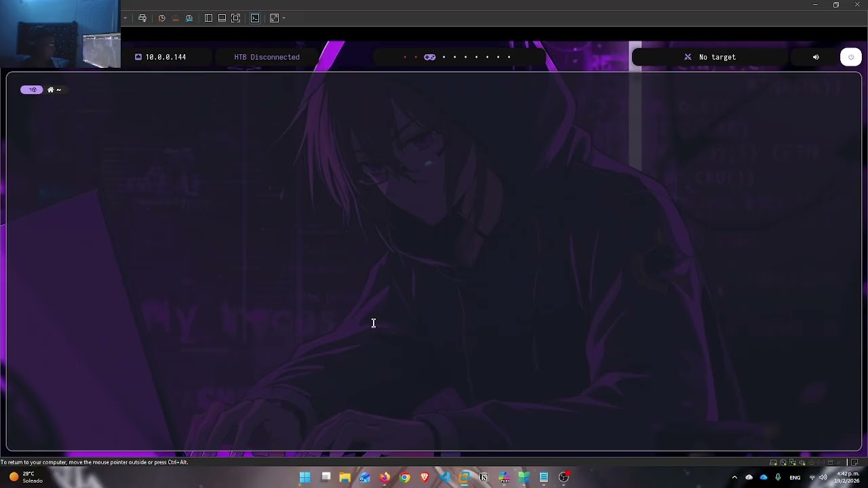Expand the stretch mode dropdown arrow
868x488 pixels.
pos(283,18)
